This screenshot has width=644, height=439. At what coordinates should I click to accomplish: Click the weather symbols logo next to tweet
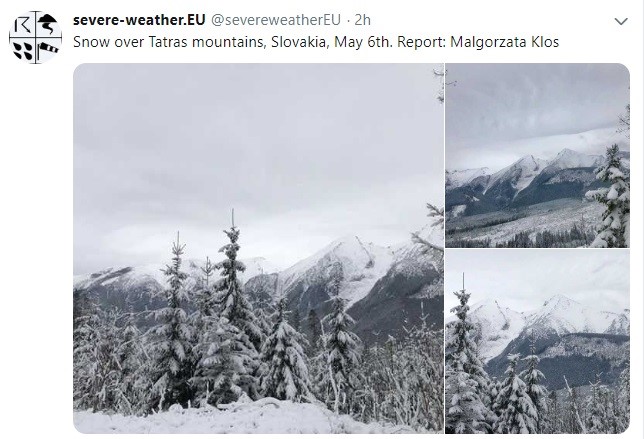tap(35, 37)
